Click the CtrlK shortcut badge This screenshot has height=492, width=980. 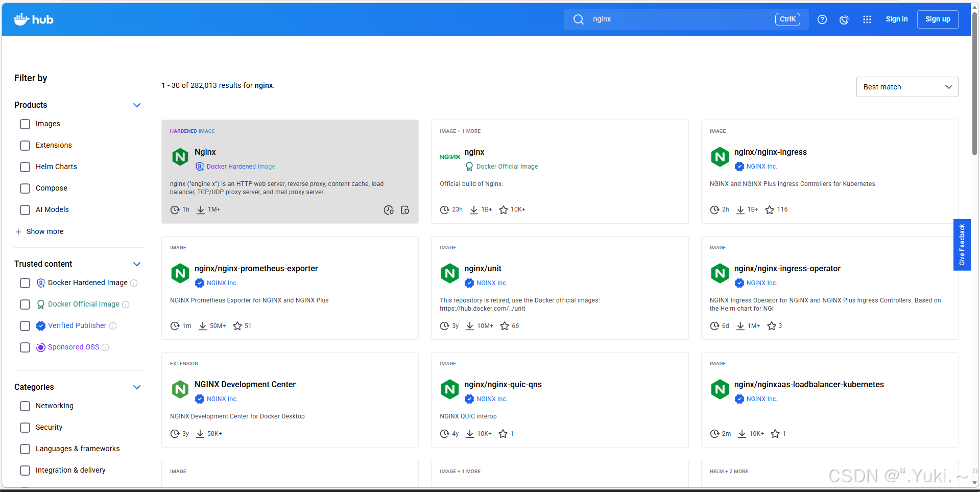[787, 19]
